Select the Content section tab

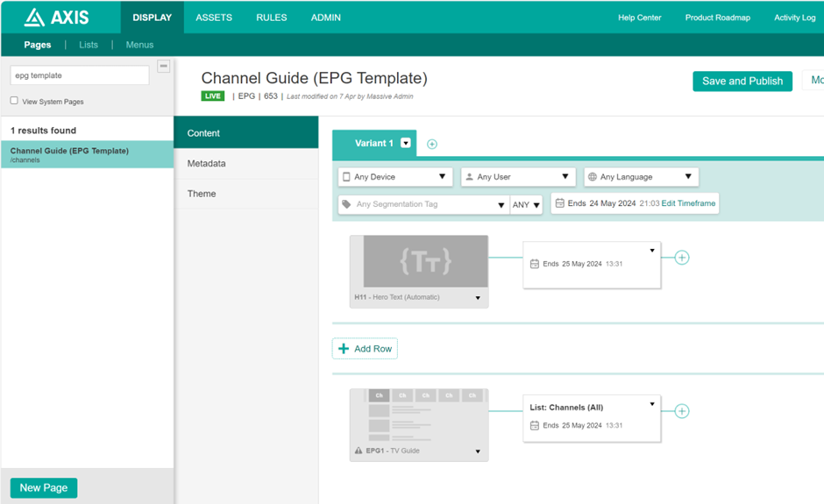click(x=246, y=133)
